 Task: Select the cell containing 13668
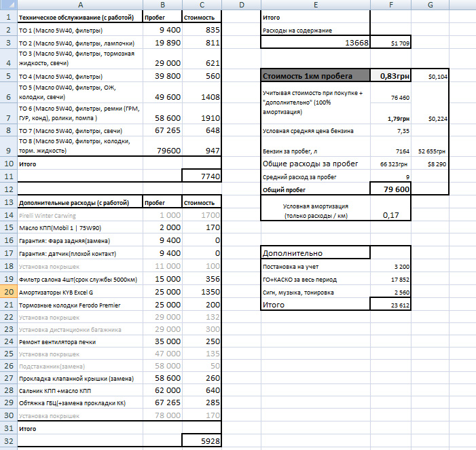pos(316,43)
